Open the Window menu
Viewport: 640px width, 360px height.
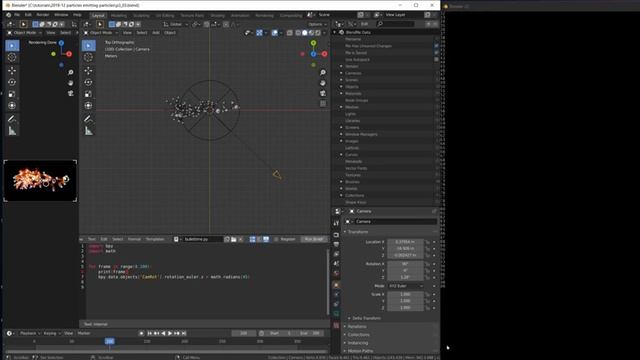click(61, 15)
